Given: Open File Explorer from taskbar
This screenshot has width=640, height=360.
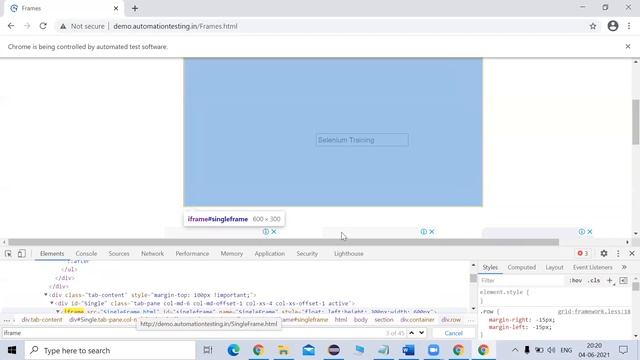Looking at the screenshot, I should [x=283, y=350].
